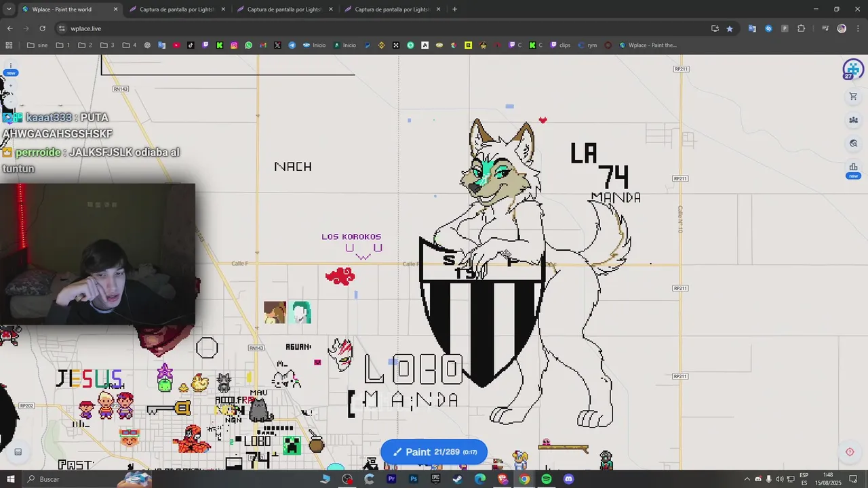This screenshot has width=868, height=488.
Task: Click the Windows Start button
Action: (x=11, y=479)
